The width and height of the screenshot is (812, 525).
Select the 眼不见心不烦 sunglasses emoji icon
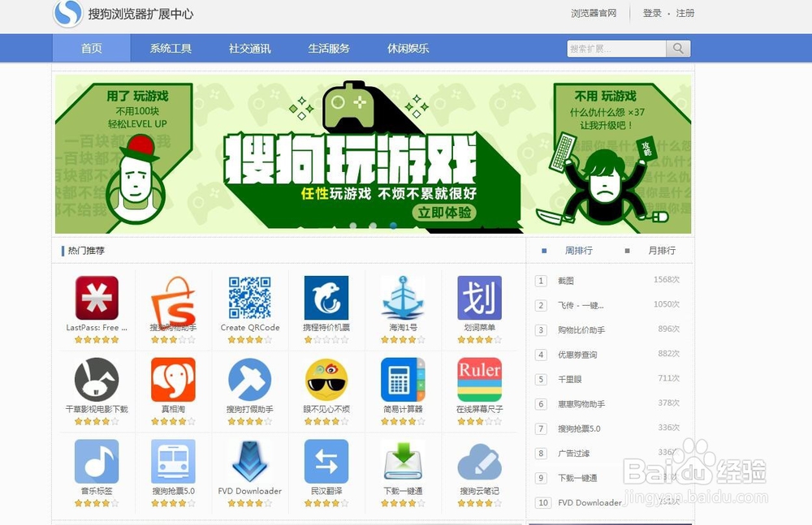tap(326, 380)
